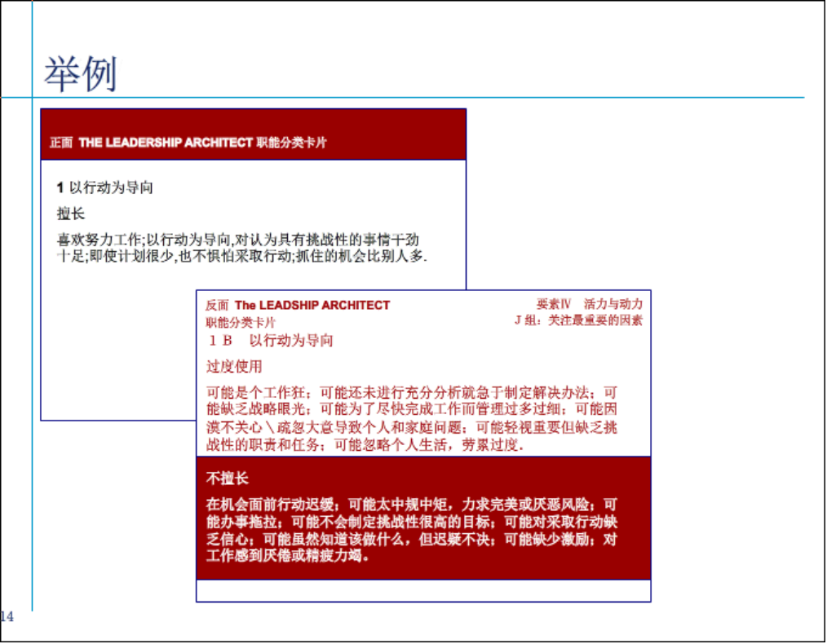This screenshot has width=827, height=644.
Task: Select "反面 The LEADSHIP ARCHITECT" back card title
Action: [x=298, y=305]
